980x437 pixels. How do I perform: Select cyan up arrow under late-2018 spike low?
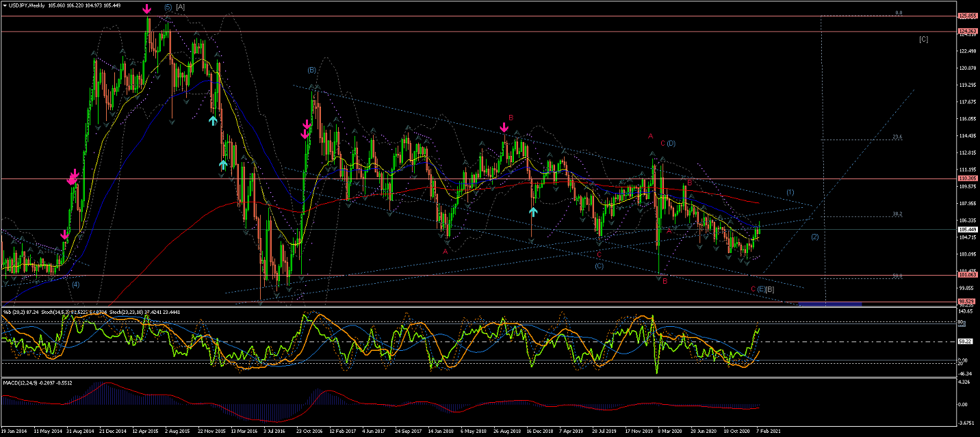533,211
